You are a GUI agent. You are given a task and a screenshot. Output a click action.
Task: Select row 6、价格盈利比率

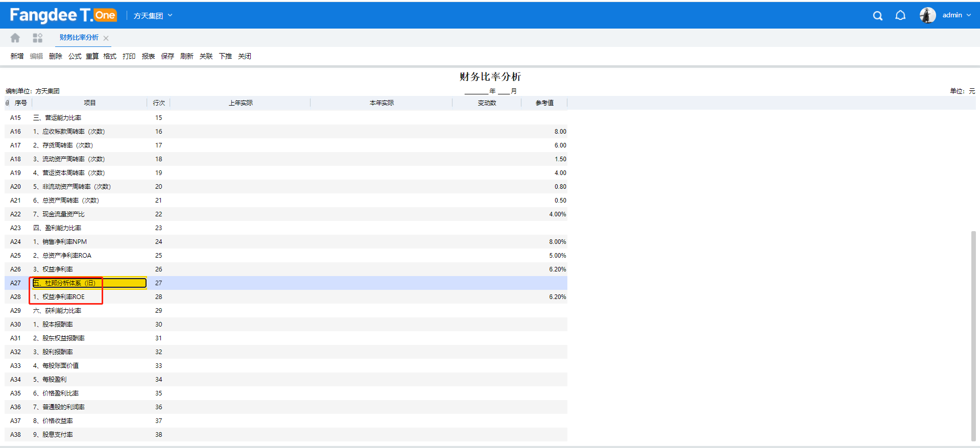(286, 393)
